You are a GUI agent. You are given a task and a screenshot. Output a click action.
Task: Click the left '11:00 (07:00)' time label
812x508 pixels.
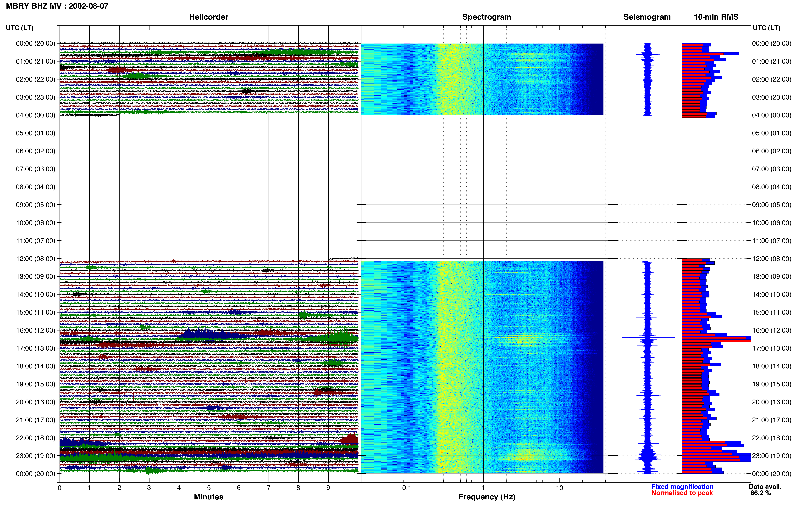[36, 240]
